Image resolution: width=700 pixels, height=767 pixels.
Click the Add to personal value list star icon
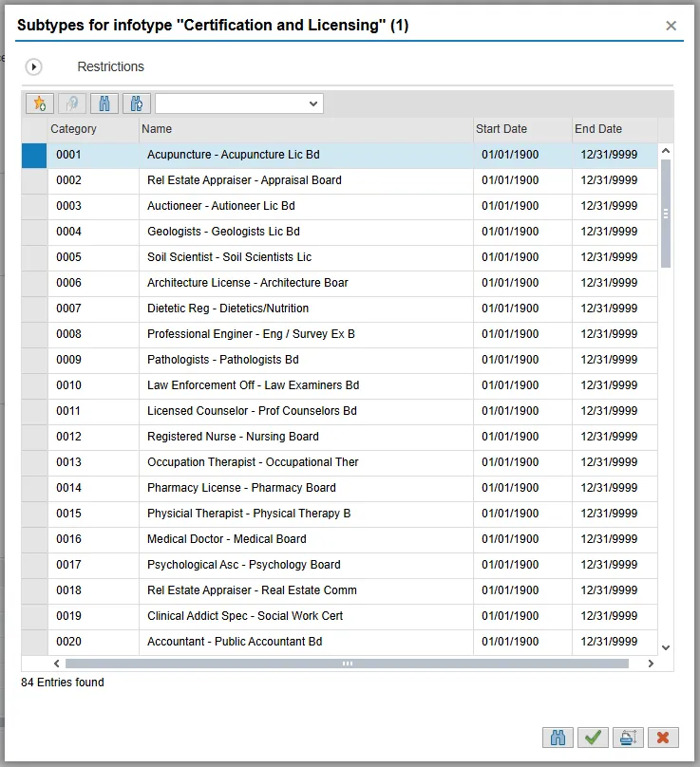tap(39, 103)
